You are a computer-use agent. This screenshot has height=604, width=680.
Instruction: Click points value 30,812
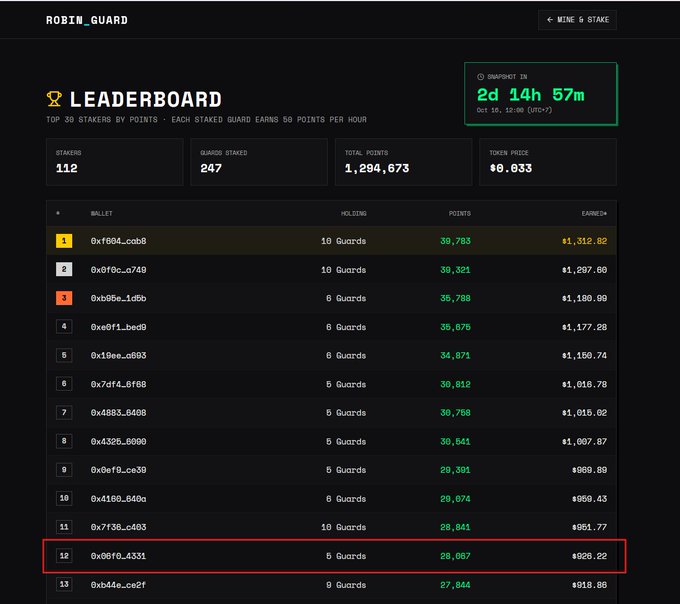pos(455,384)
